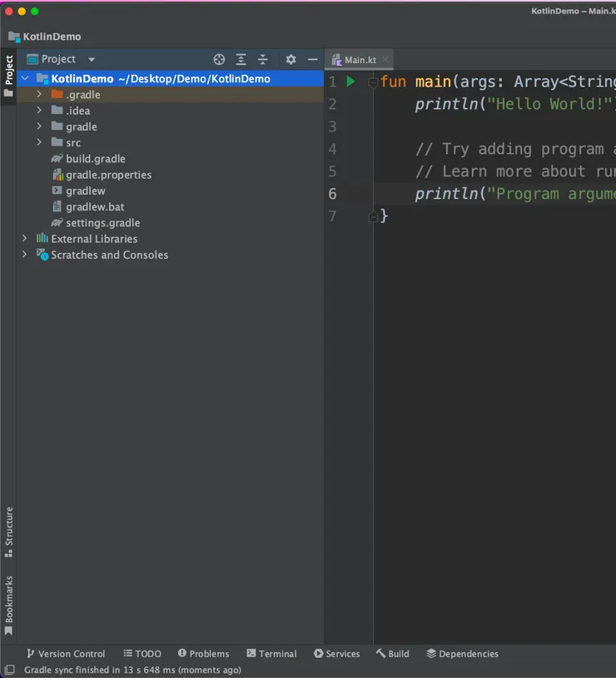This screenshot has height=678, width=616.
Task: Click the gradle folder icon
Action: point(57,126)
